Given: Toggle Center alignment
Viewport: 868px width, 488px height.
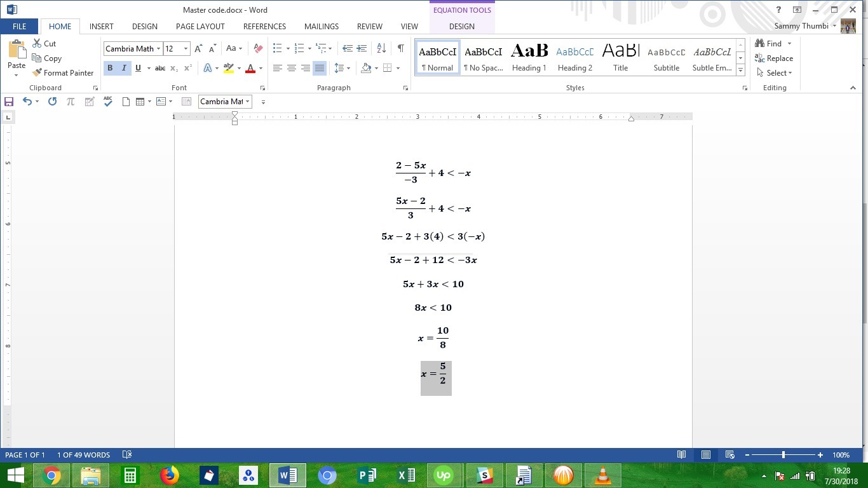Looking at the screenshot, I should [x=291, y=68].
